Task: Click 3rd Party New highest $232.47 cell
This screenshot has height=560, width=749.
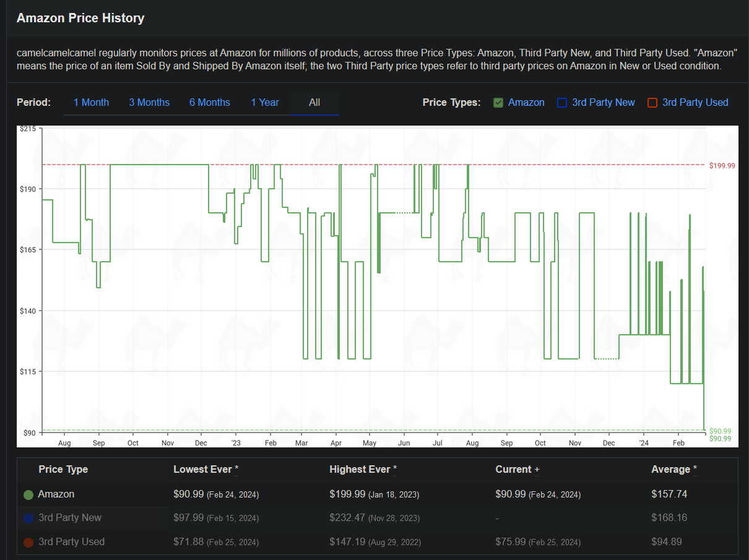Action: [375, 518]
